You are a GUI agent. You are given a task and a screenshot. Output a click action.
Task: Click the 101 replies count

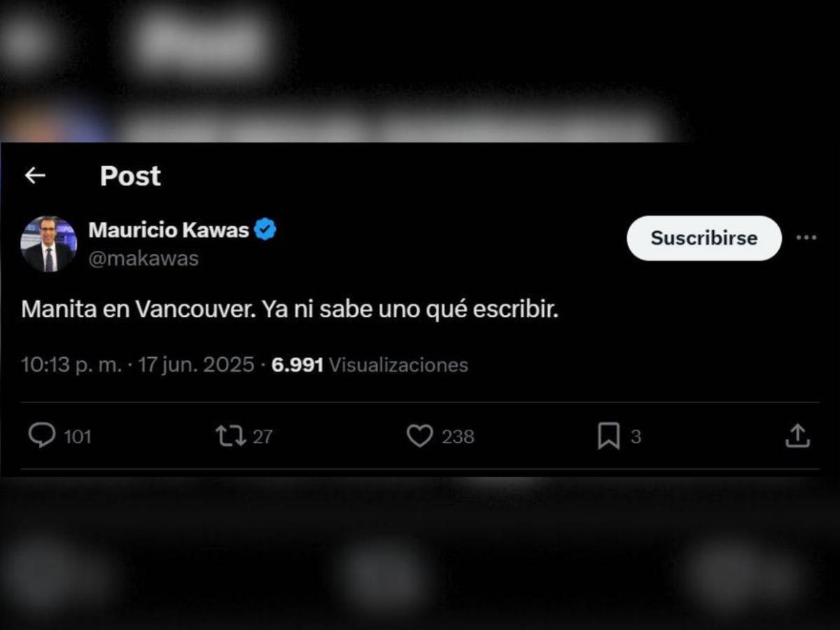(78, 437)
